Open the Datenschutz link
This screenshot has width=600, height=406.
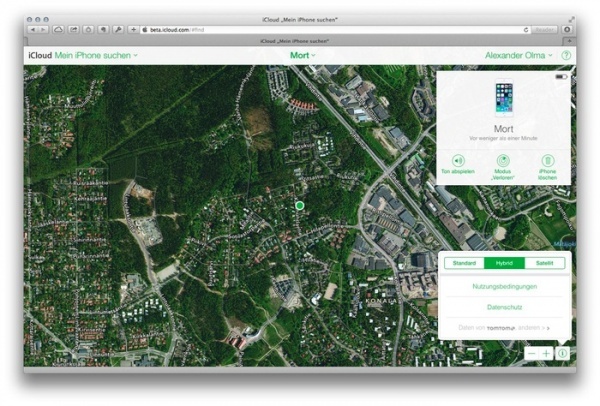(x=504, y=307)
